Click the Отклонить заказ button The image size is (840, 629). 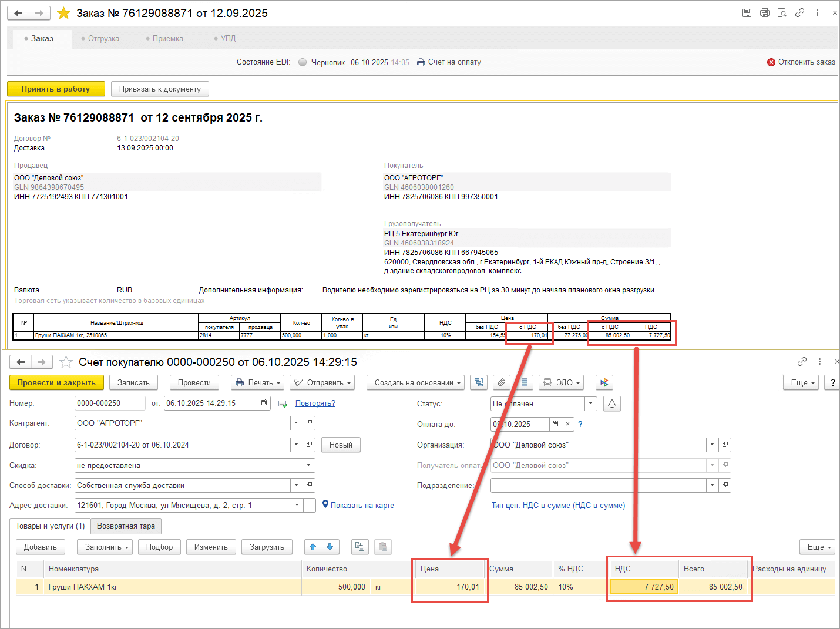coord(801,62)
